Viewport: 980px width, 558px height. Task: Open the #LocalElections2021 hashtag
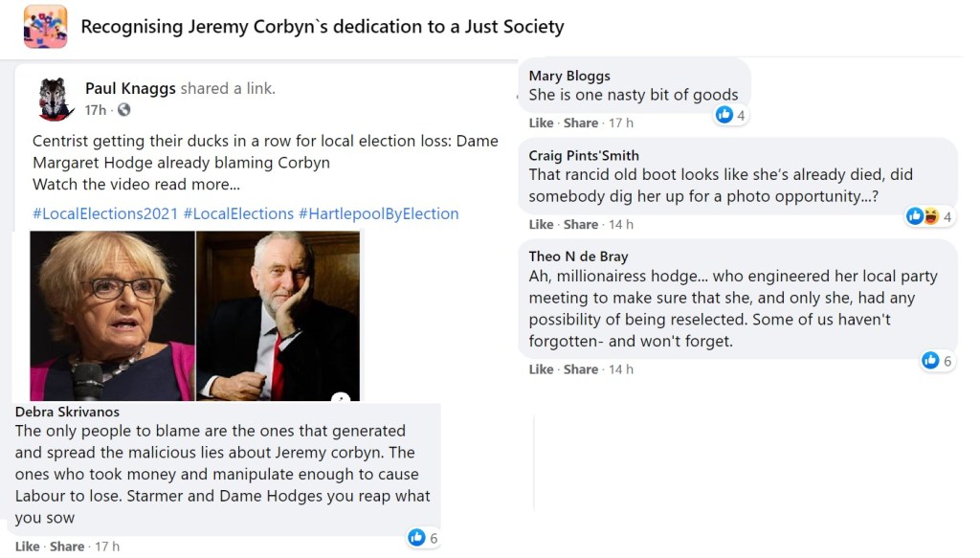point(104,213)
